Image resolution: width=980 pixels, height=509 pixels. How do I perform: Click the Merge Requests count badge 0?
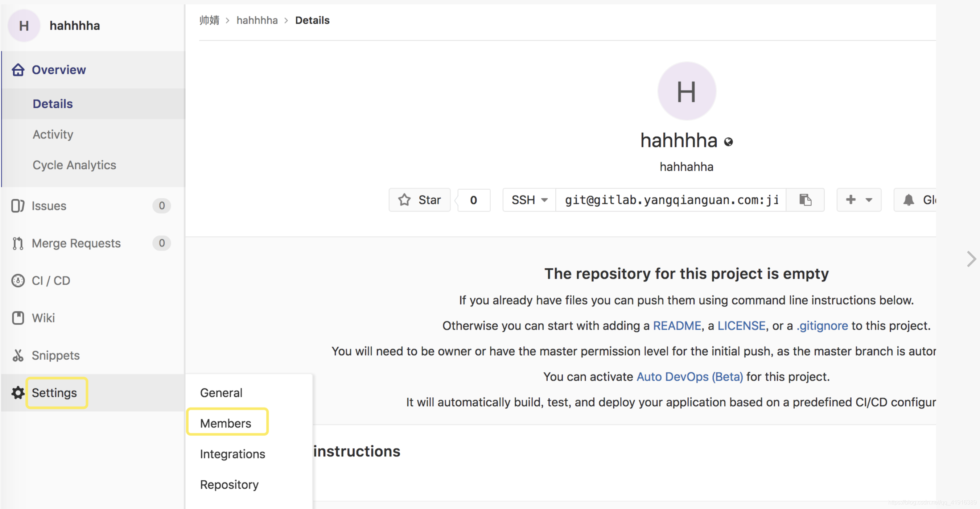point(161,243)
